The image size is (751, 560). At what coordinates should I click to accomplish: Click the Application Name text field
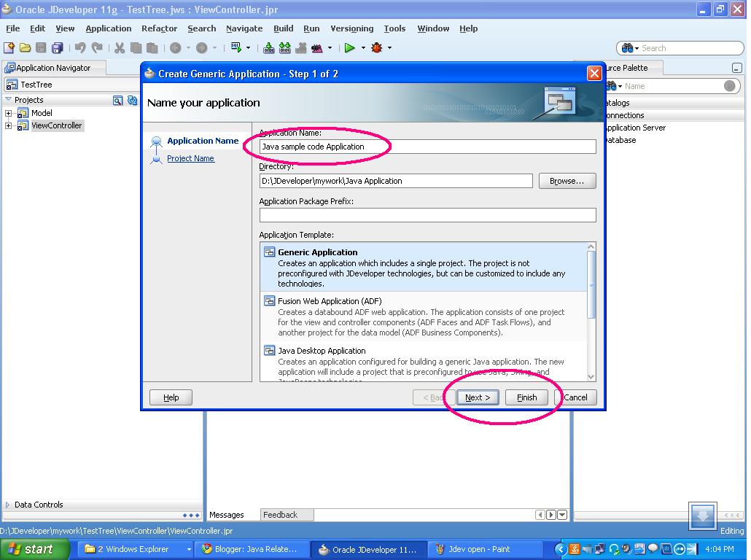coord(428,147)
